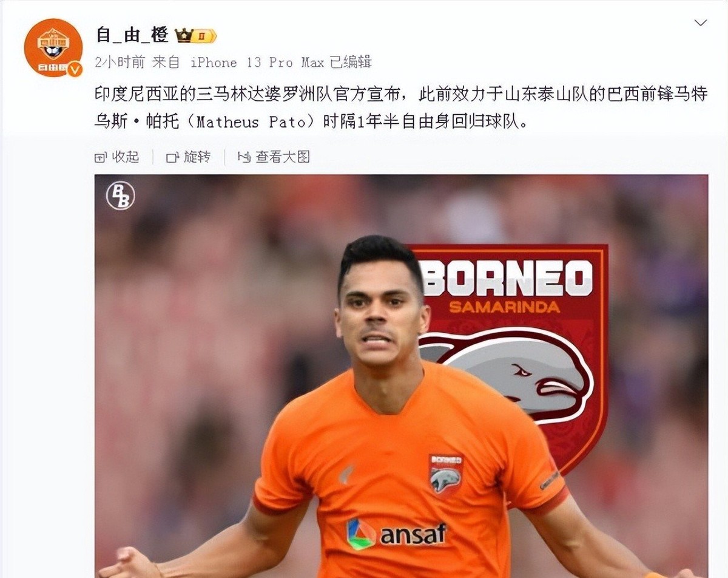Click the 2小时前 timestamp
728x578 pixels.
click(x=120, y=62)
